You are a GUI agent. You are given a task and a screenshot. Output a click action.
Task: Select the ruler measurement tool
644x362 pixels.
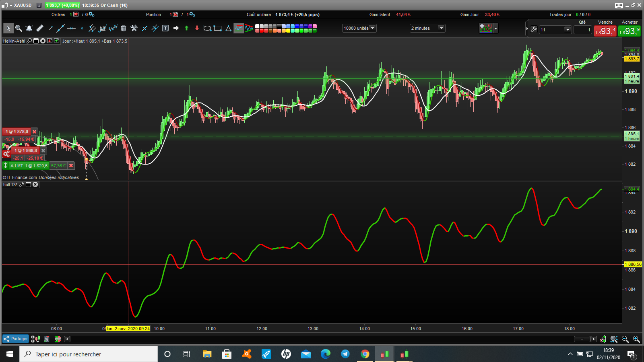coord(40,28)
